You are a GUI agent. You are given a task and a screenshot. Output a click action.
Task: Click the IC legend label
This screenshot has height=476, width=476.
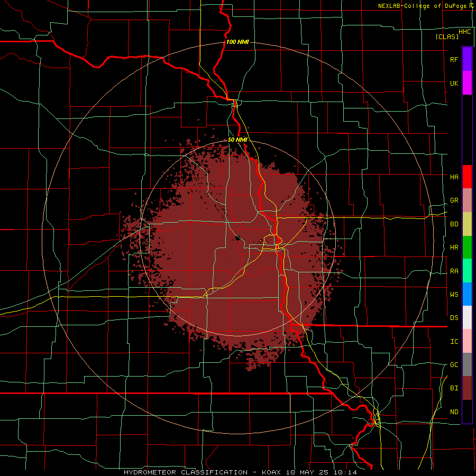(454, 342)
